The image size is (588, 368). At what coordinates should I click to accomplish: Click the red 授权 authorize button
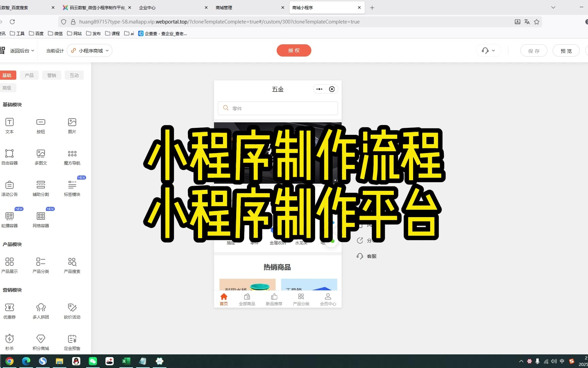(294, 50)
